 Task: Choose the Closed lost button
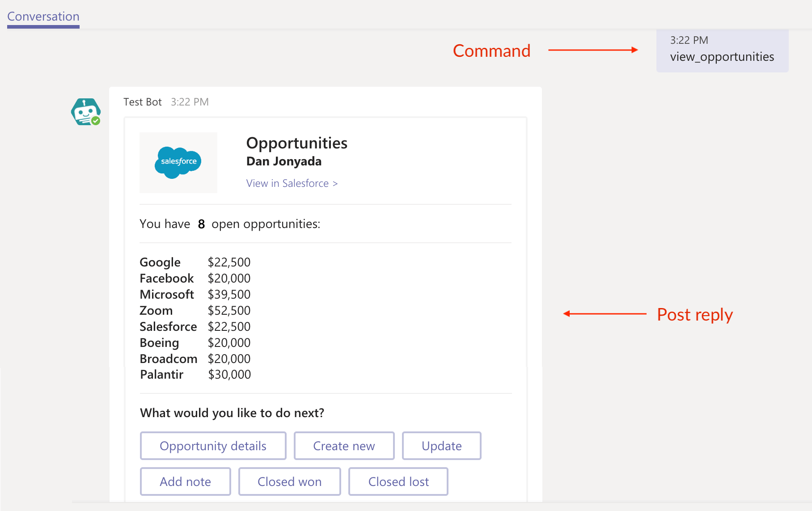398,481
